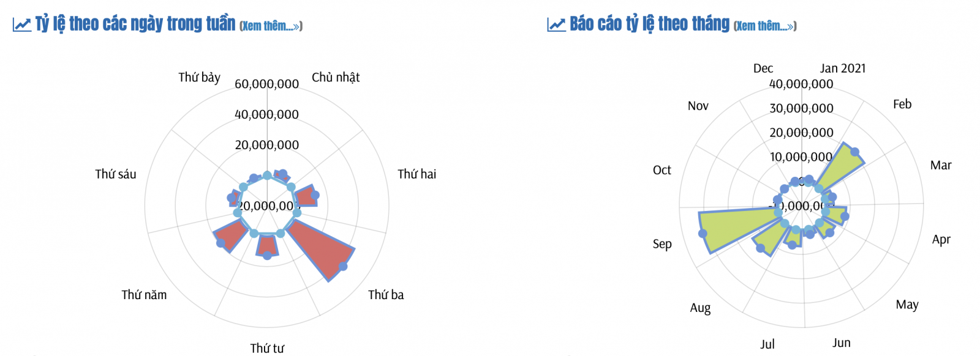Click the Thứ hai axis label
The width and height of the screenshot is (980, 356).
coord(417,174)
